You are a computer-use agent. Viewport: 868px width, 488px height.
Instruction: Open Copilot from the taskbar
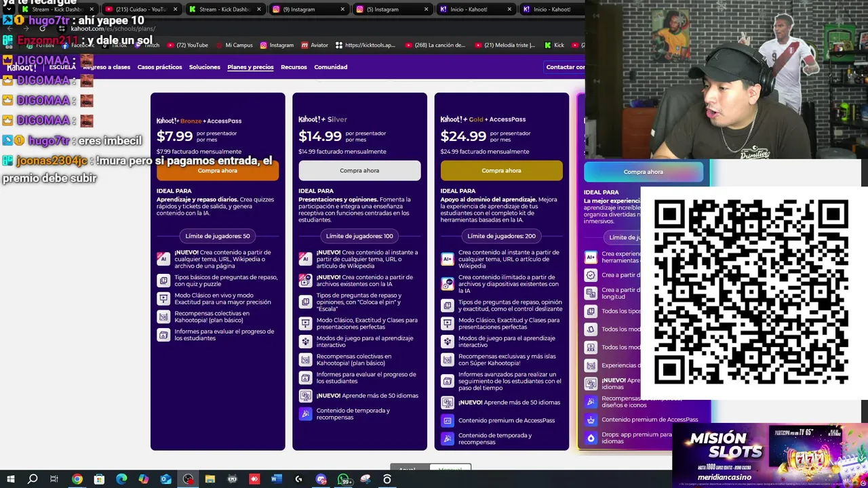(143, 479)
